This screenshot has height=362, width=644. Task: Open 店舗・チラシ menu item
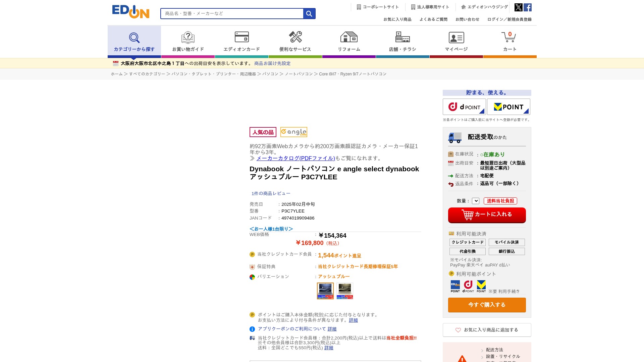[x=402, y=42]
